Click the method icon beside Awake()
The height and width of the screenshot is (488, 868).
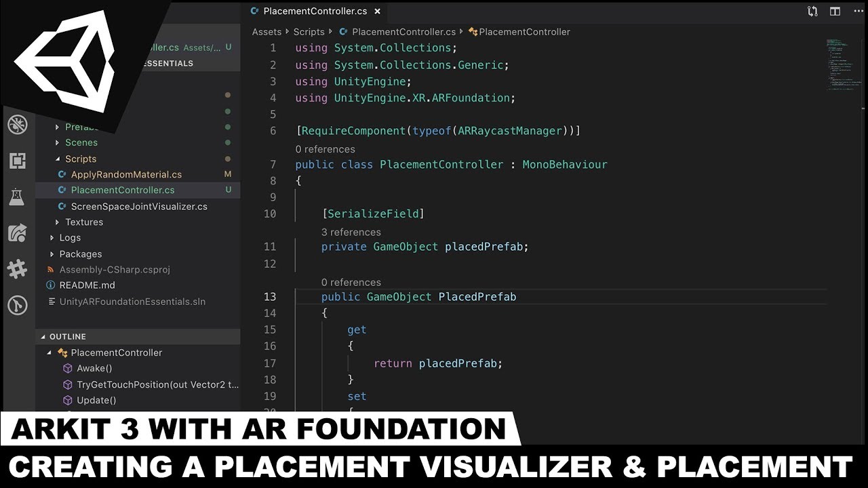(x=68, y=369)
